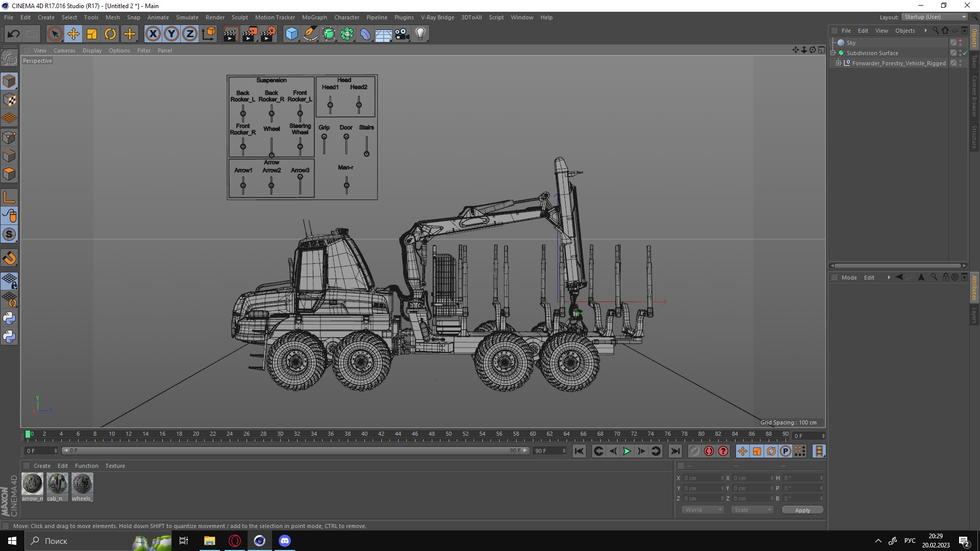Viewport: 980px width, 551px height.
Task: Open Windows Start menu
Action: click(12, 541)
